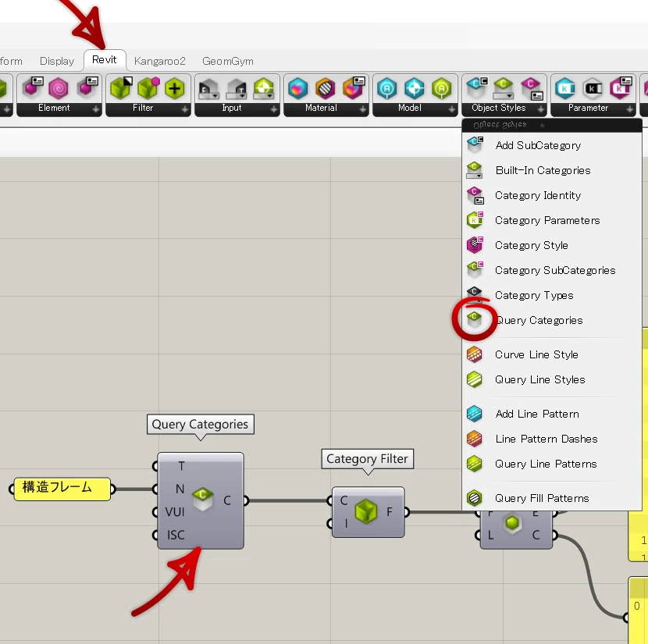Click pink C cube icon in Object Styles toolbar
The height and width of the screenshot is (644, 648).
point(532,88)
